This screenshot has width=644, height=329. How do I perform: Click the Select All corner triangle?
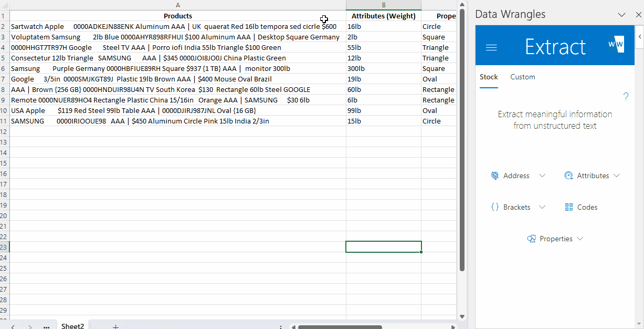tap(5, 5)
